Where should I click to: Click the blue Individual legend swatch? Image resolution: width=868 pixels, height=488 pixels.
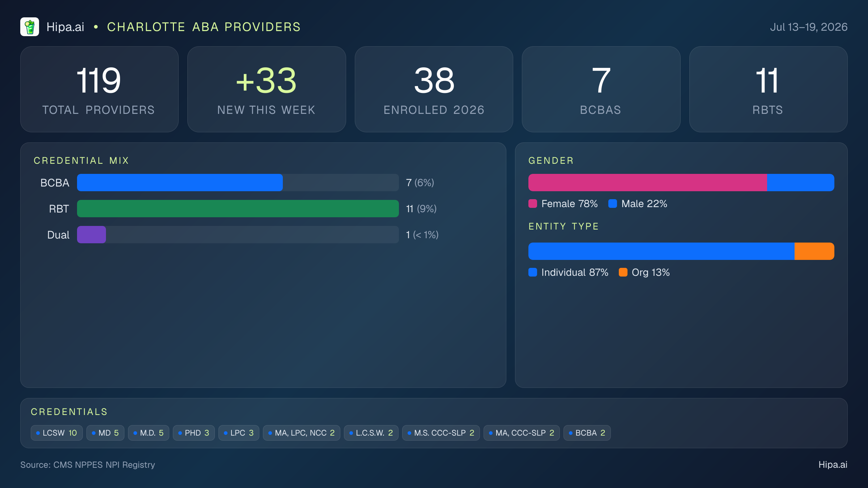click(533, 272)
